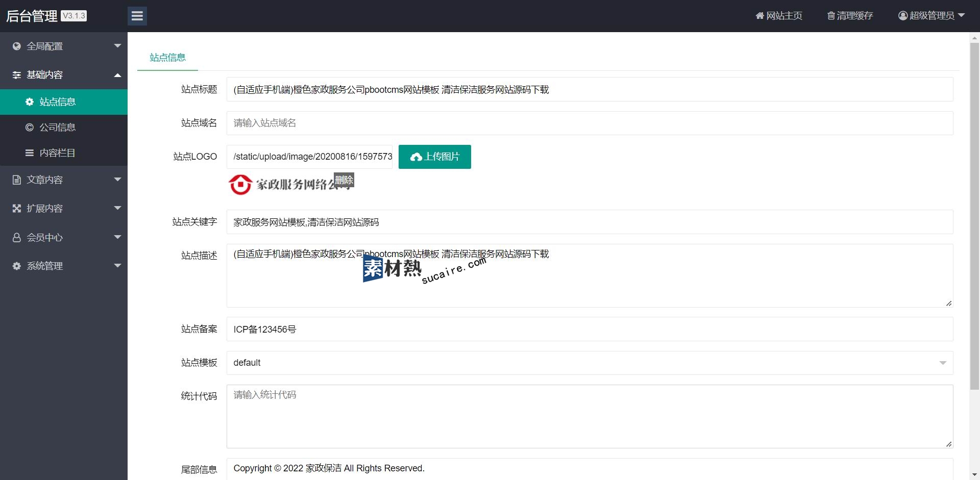980x480 pixels.
Task: Click the document icon for 文章内容
Action: click(17, 180)
